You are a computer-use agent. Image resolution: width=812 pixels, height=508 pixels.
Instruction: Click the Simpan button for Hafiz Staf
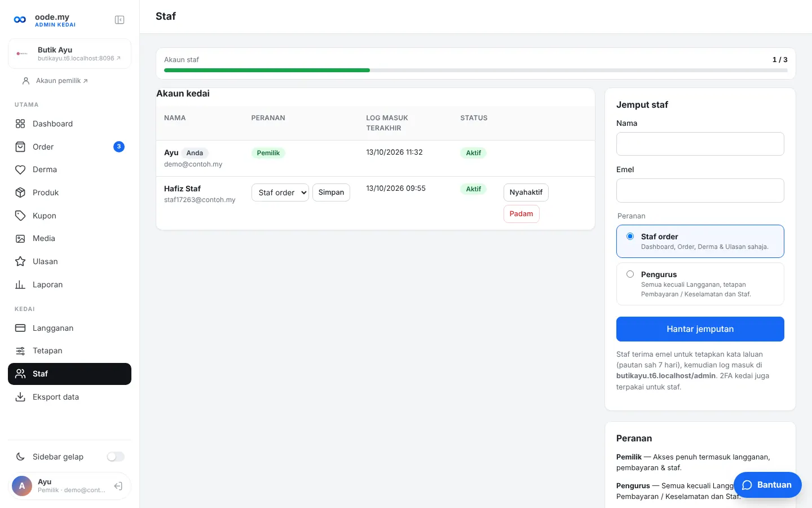click(x=331, y=192)
